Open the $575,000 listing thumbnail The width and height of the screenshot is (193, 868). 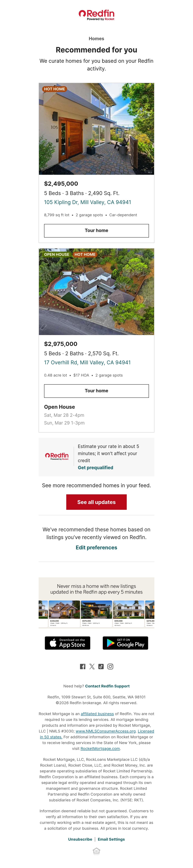pyautogui.click(x=96, y=614)
